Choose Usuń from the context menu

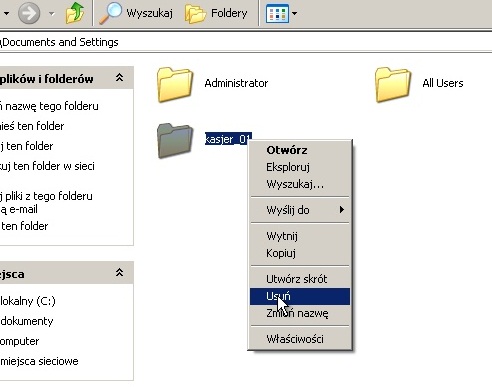[300, 296]
